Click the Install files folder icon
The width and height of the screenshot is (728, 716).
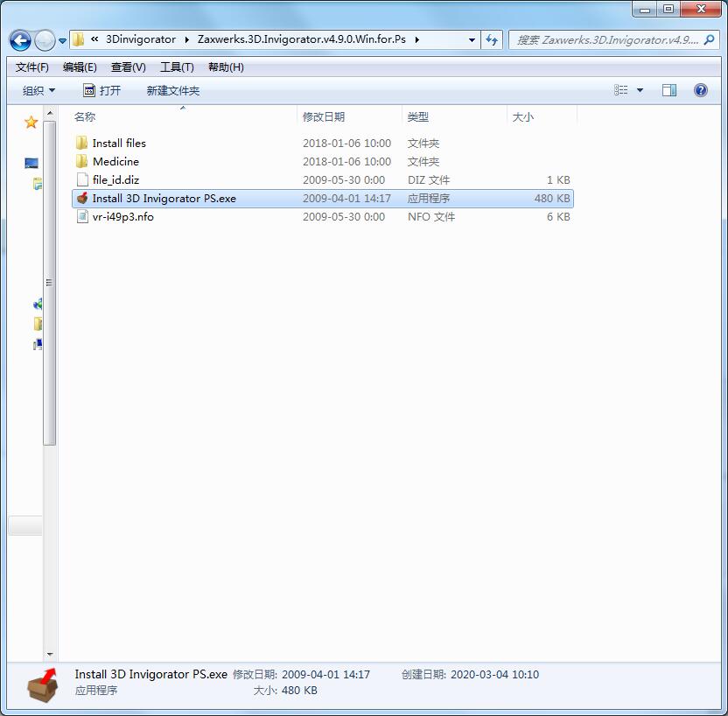(81, 143)
